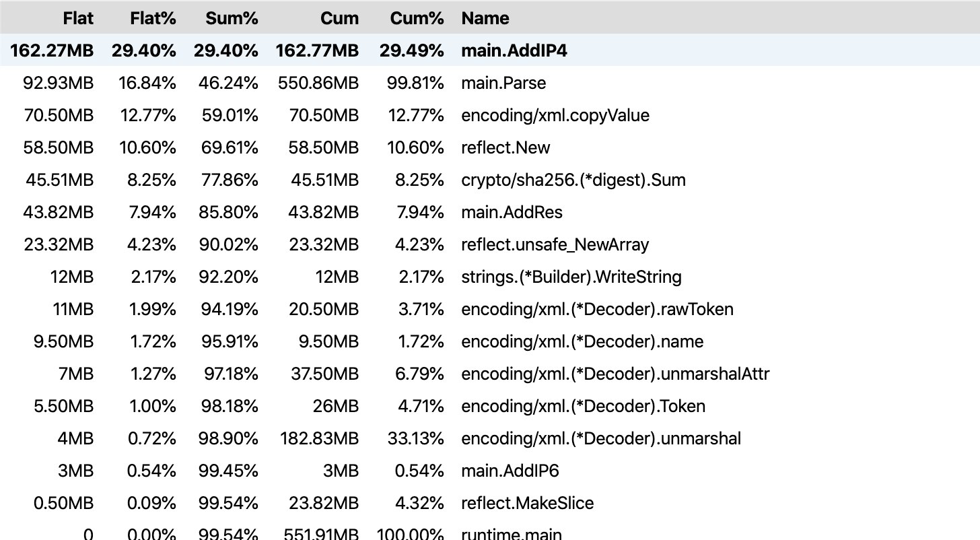The width and height of the screenshot is (980, 540).
Task: Sort by Cum column header
Action: (x=340, y=18)
